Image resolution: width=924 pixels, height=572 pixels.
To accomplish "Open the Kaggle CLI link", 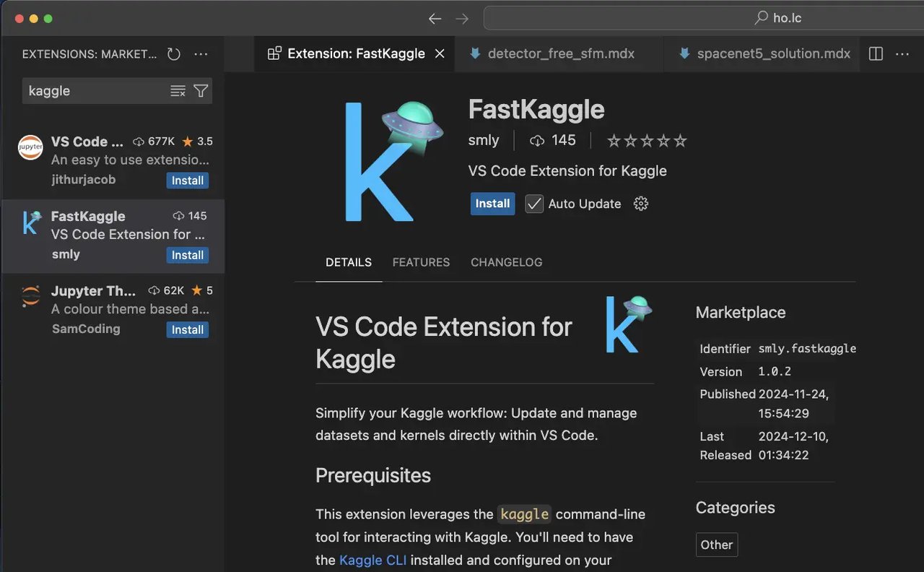I will click(x=373, y=560).
